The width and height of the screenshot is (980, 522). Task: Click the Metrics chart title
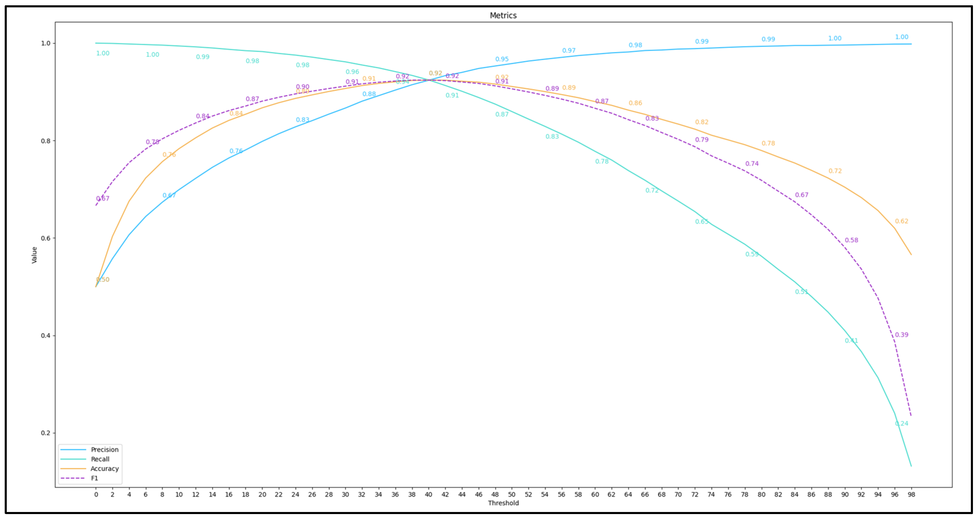(503, 16)
